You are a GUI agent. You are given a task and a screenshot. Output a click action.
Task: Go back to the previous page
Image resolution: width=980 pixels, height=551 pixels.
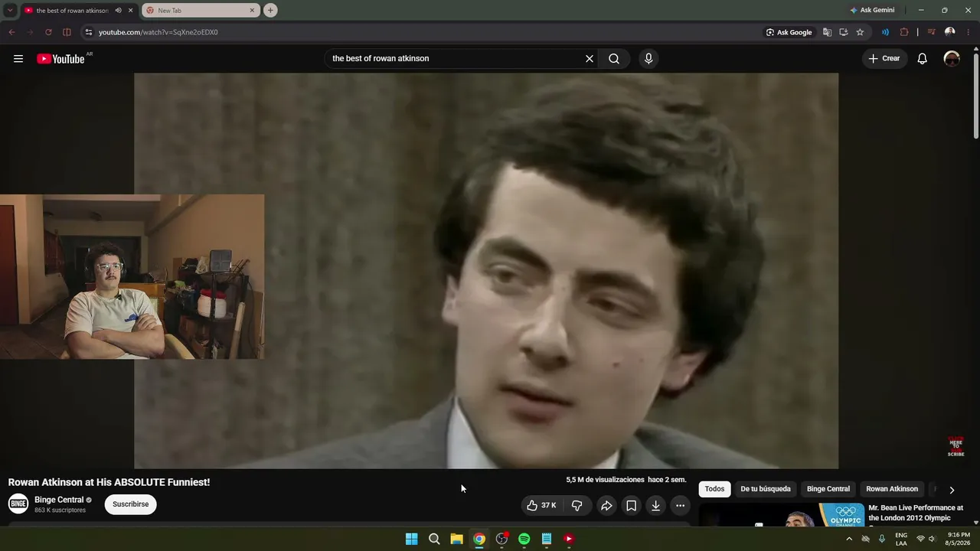pyautogui.click(x=11, y=32)
